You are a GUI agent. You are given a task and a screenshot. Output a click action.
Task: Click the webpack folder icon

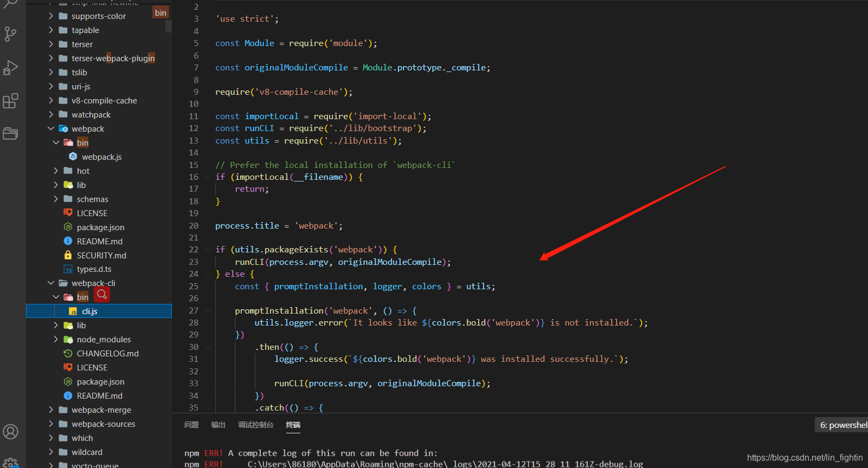click(x=63, y=128)
